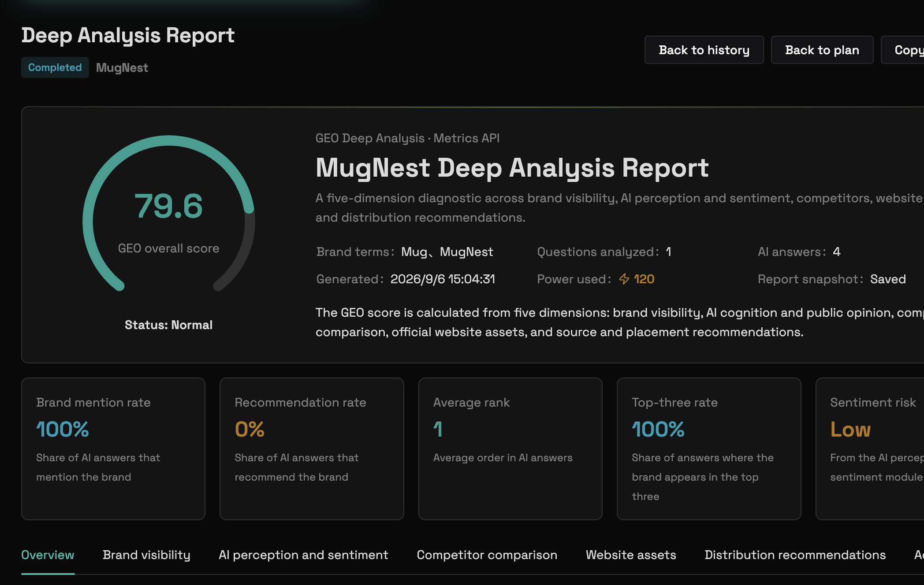Click the Recommendation rate 0% card
Screen dimensions: 924x585
pyautogui.click(x=312, y=448)
